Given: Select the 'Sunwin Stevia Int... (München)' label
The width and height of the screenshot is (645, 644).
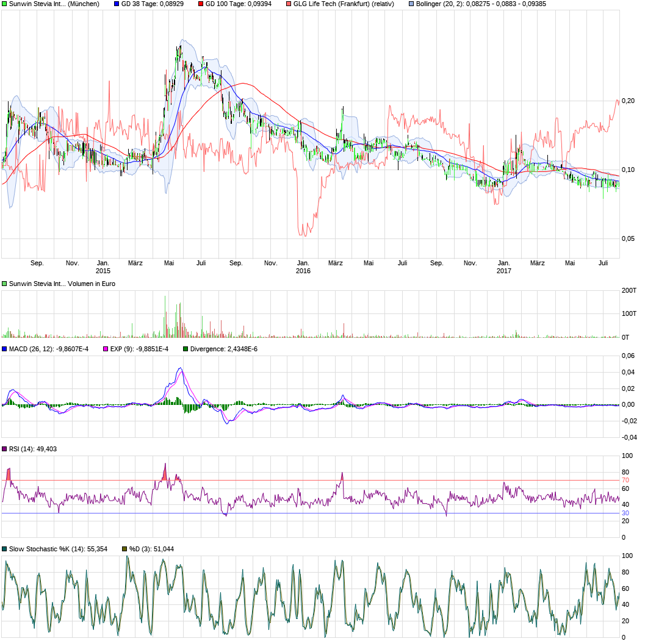Looking at the screenshot, I should [54, 4].
